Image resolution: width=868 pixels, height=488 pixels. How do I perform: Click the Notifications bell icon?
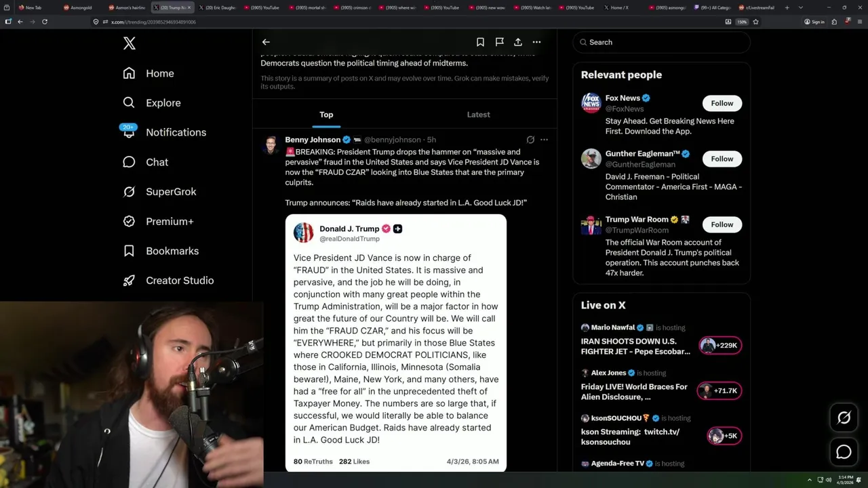coord(129,131)
